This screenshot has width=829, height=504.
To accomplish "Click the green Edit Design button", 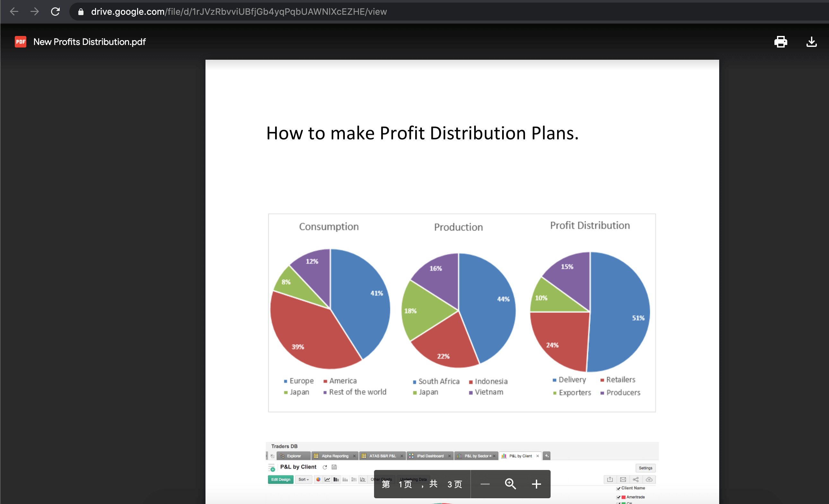I will tap(281, 479).
